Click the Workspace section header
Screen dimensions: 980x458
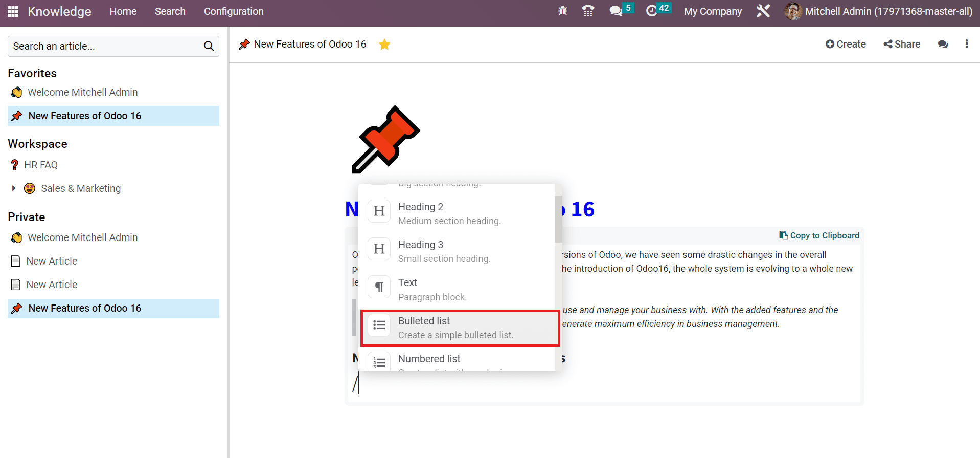(37, 144)
